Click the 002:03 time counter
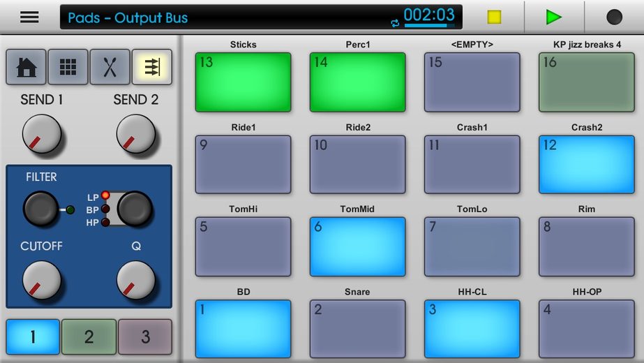This screenshot has height=363, width=644. [x=429, y=15]
